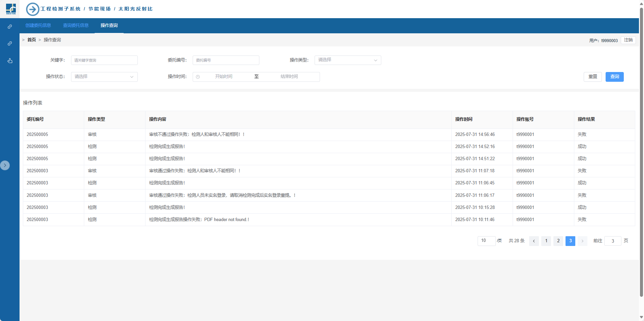
Task: Go to page 2 in pagination
Action: click(x=558, y=241)
